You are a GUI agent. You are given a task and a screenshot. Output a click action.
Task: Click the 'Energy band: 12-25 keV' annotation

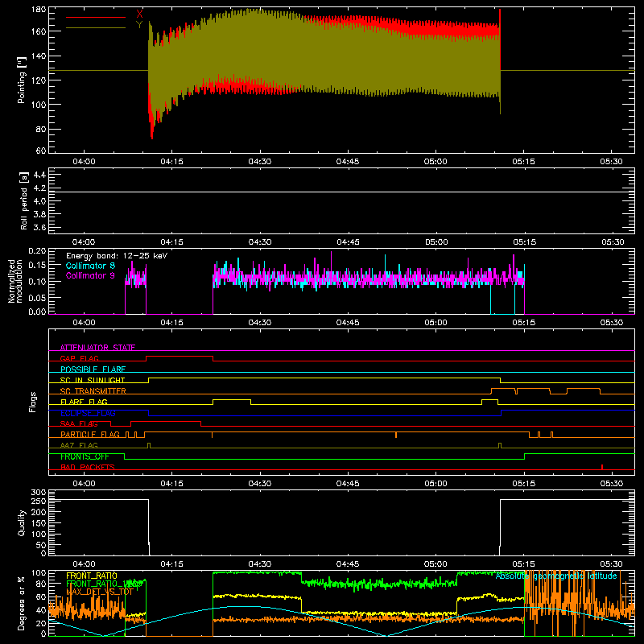tap(117, 256)
